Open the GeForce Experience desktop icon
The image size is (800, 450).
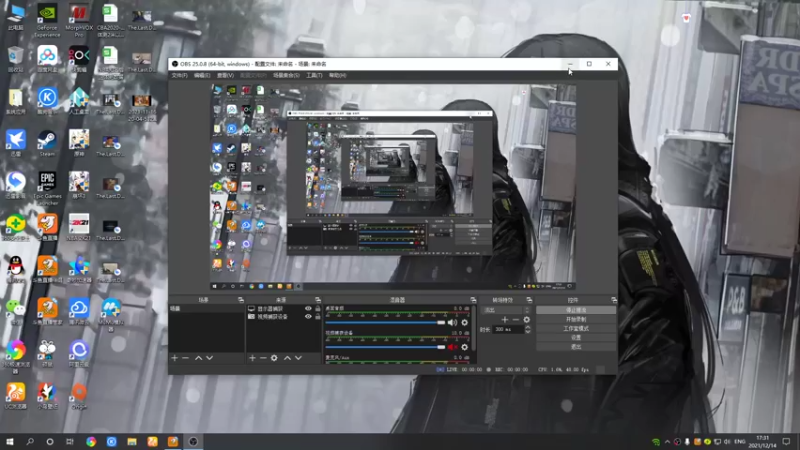47,21
